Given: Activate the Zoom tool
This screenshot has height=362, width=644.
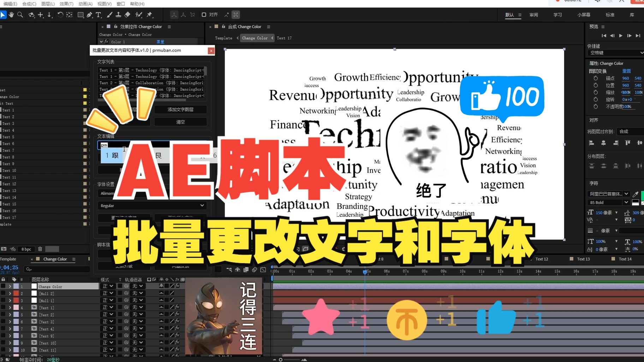Looking at the screenshot, I should tap(20, 15).
